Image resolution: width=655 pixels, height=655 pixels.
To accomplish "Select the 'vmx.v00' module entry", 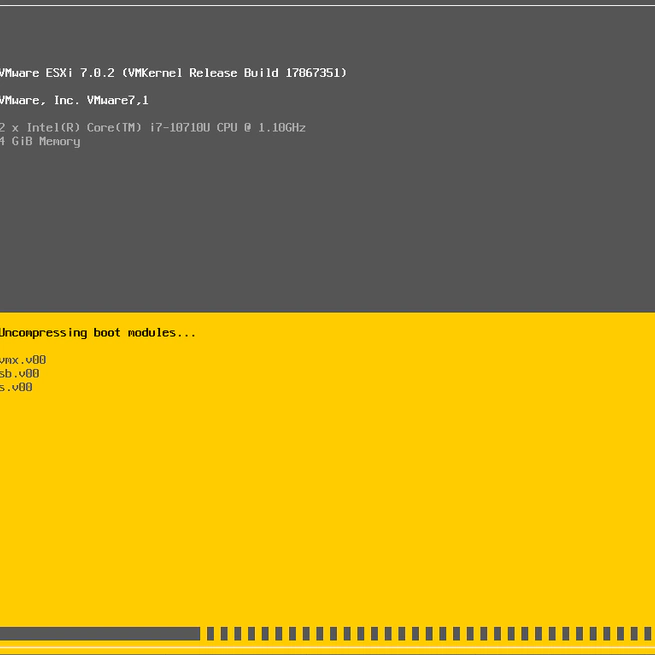I will [23, 360].
